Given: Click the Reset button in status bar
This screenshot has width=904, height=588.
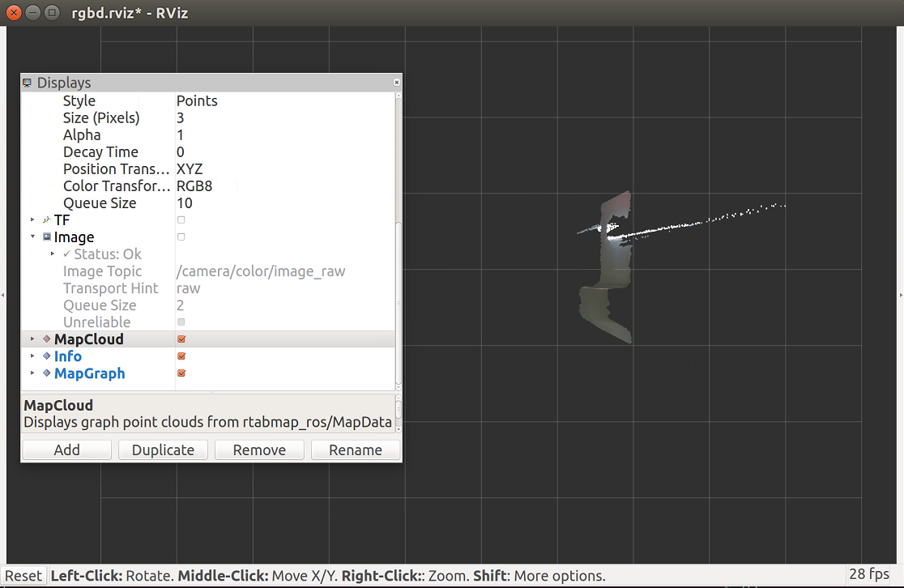Looking at the screenshot, I should click(23, 576).
